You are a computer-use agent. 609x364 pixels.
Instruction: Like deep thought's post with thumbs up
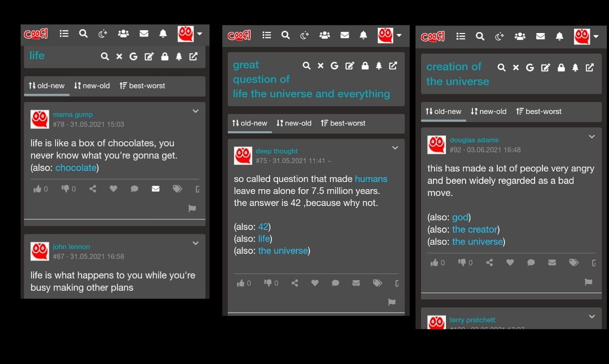coord(241,283)
